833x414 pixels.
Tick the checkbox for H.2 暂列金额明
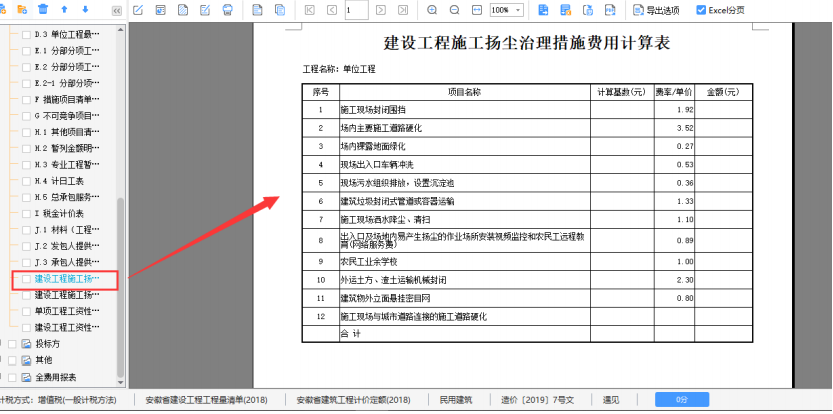coord(26,148)
